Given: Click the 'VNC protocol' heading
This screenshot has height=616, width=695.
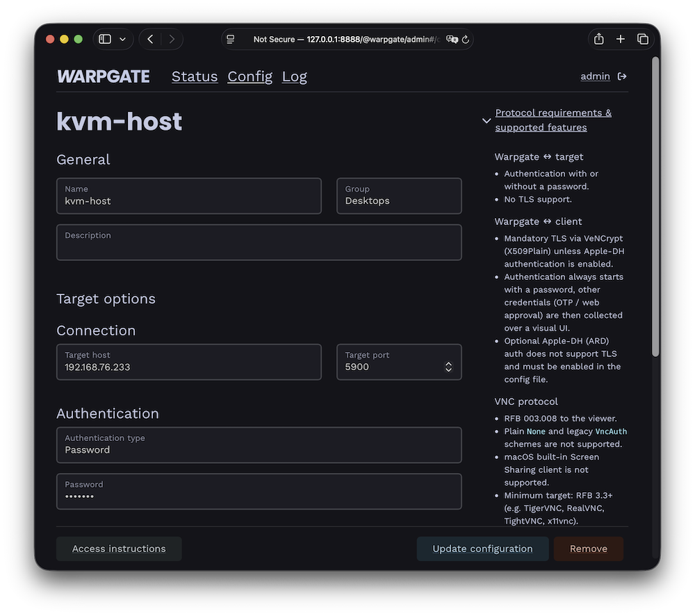Looking at the screenshot, I should click(526, 401).
